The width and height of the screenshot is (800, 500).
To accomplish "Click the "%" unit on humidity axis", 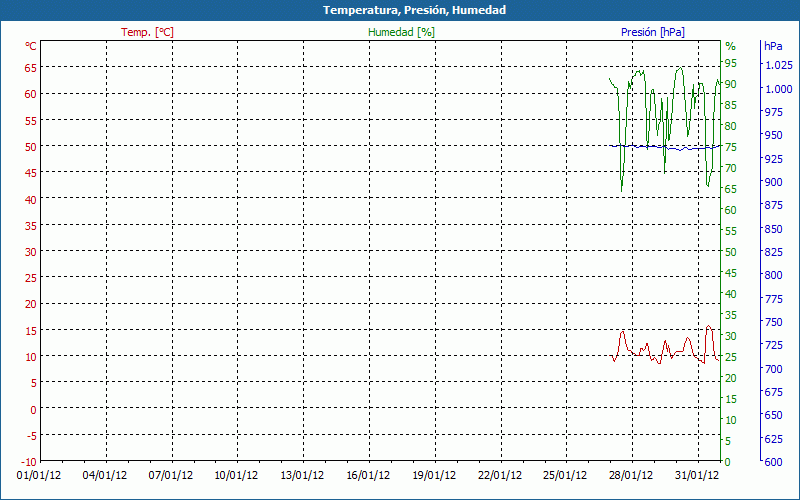I will click(731, 46).
